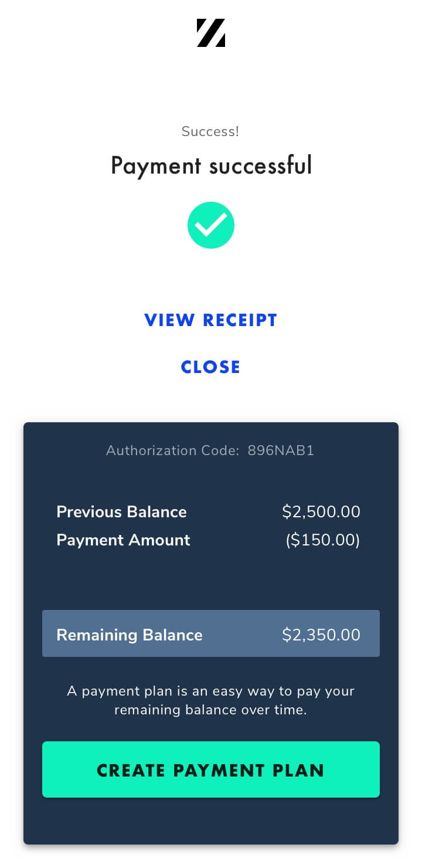Click the small Success! caption text
The width and height of the screenshot is (422, 868).
tap(210, 131)
